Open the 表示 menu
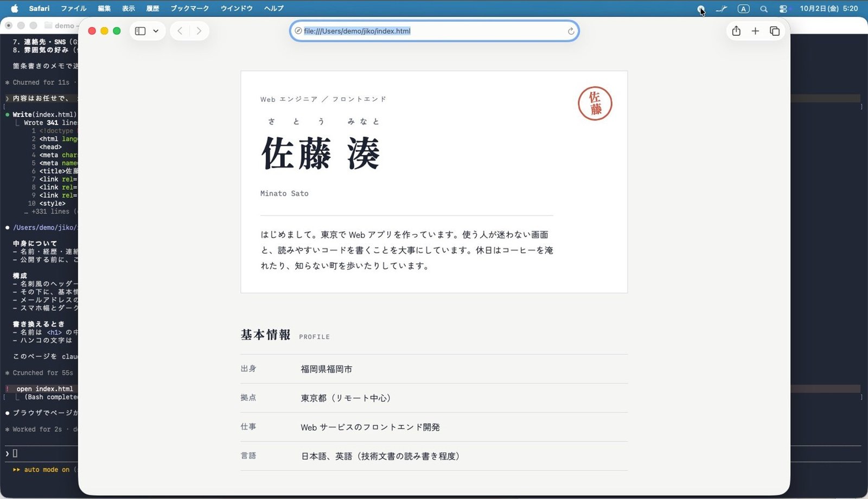 (129, 8)
